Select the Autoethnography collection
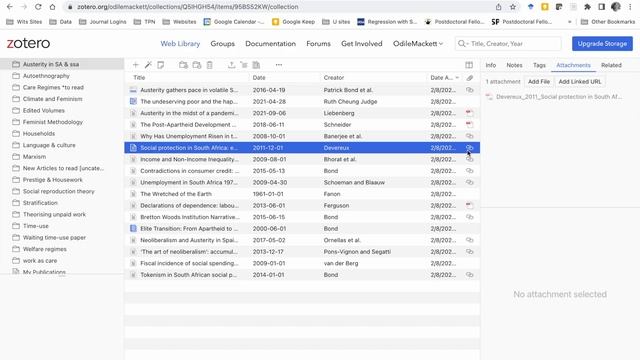640x360 pixels. (x=46, y=76)
